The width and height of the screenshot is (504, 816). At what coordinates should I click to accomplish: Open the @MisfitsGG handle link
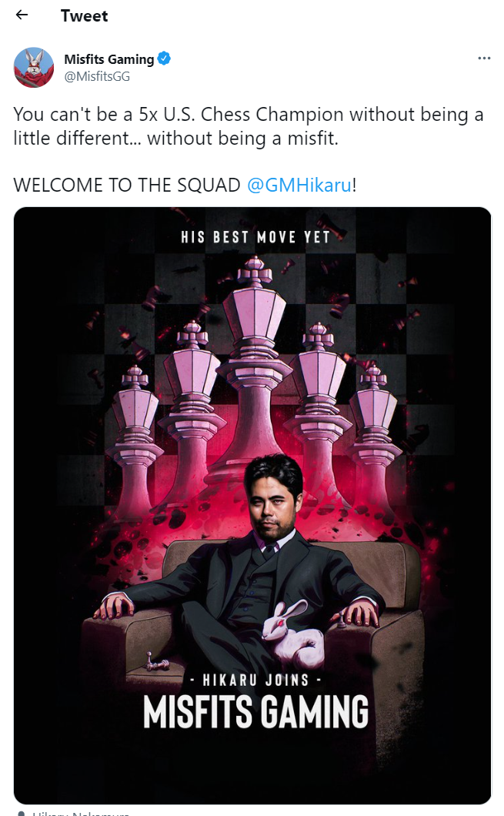pos(97,76)
